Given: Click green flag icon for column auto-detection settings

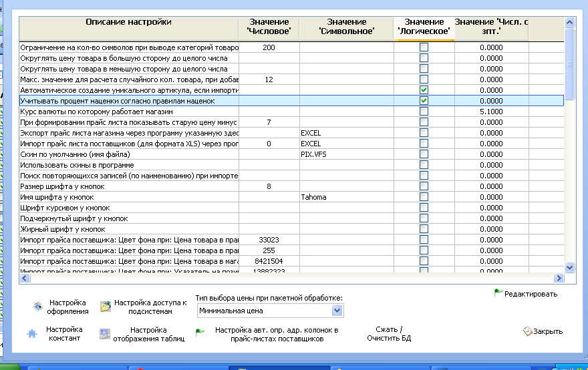Looking at the screenshot, I should click(200, 332).
